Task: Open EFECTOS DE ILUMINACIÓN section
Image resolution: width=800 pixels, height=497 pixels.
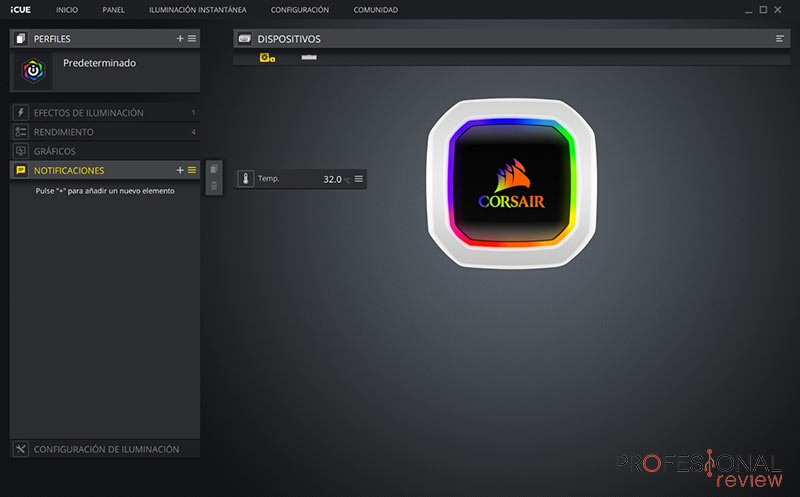Action: point(105,113)
